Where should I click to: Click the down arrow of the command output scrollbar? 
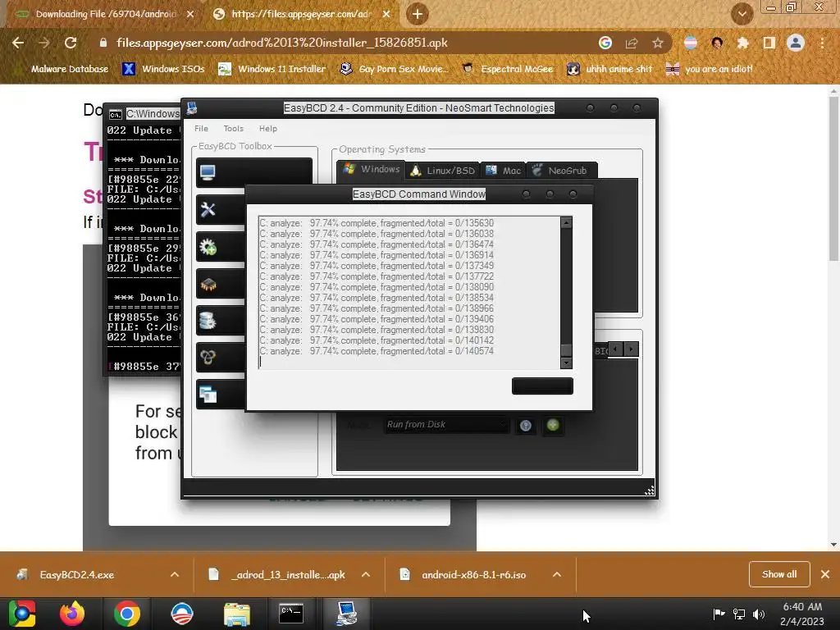[566, 363]
